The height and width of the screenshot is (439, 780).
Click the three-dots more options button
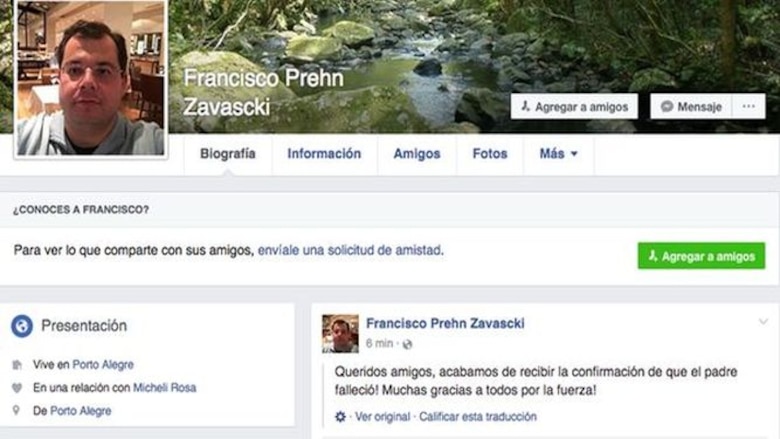pyautogui.click(x=749, y=106)
